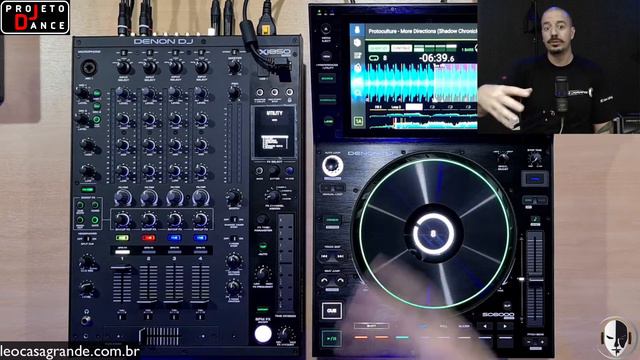Screen dimensions: 640x360
Task: Slide the crossfader on the mixer
Action: (160, 337)
